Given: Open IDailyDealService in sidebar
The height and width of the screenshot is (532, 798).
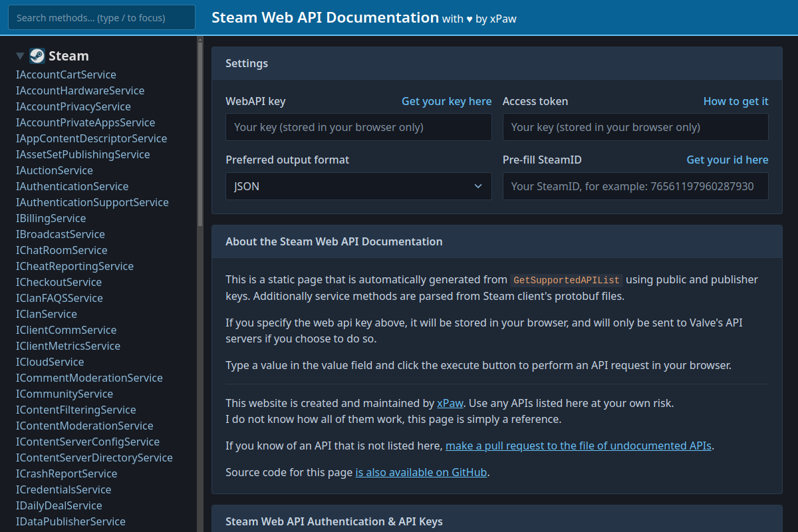Looking at the screenshot, I should (x=59, y=505).
